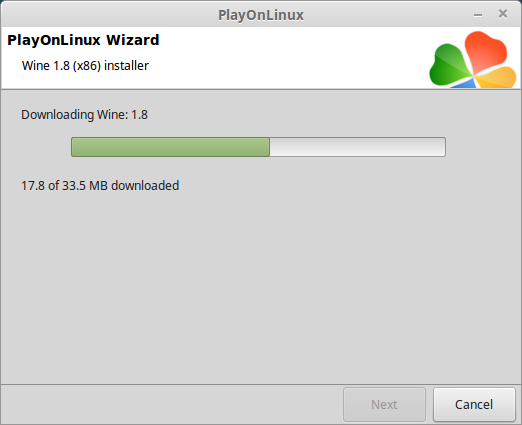Screen dimensions: 522x425
Task: Minimize the PlayOnLinux window
Action: [x=478, y=15]
